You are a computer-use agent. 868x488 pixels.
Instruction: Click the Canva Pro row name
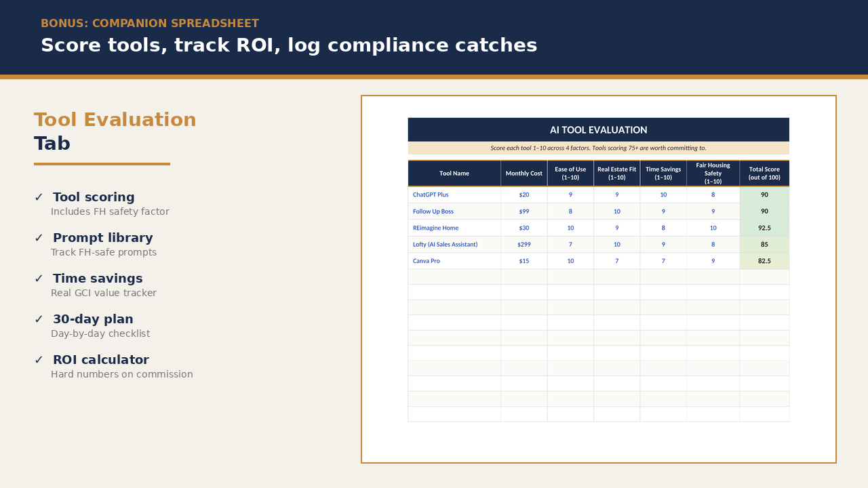coord(454,261)
